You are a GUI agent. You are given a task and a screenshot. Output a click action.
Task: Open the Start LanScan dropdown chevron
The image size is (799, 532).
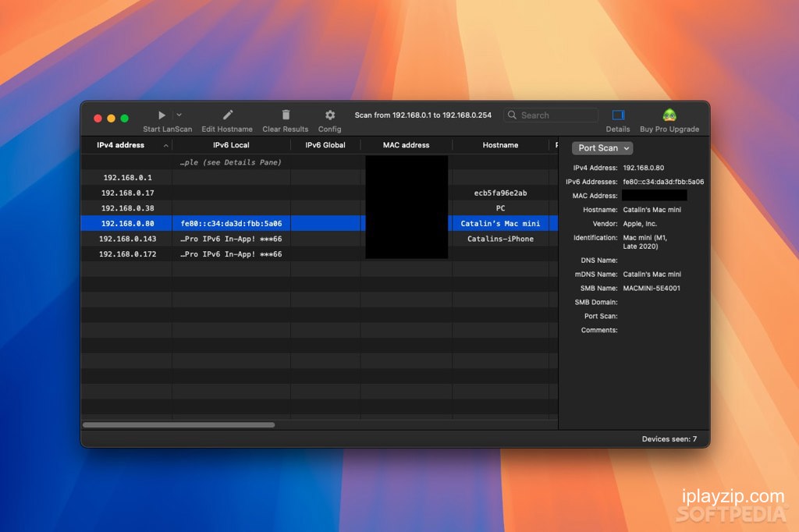pyautogui.click(x=179, y=115)
